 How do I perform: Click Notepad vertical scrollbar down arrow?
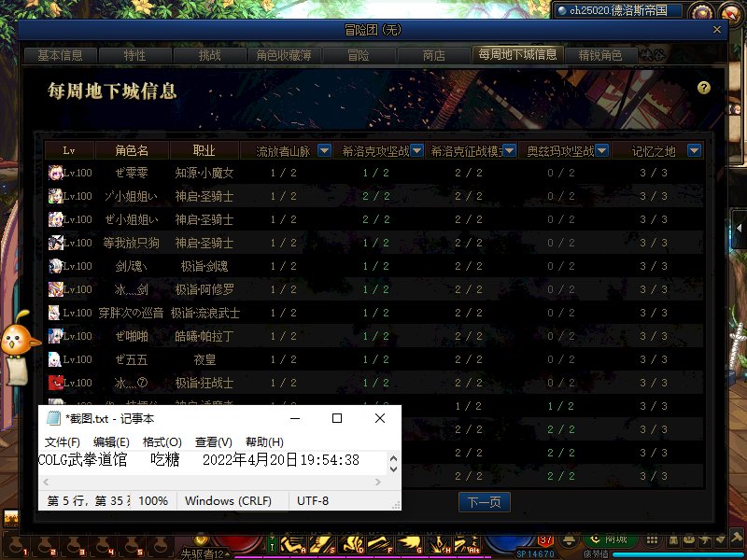(393, 469)
